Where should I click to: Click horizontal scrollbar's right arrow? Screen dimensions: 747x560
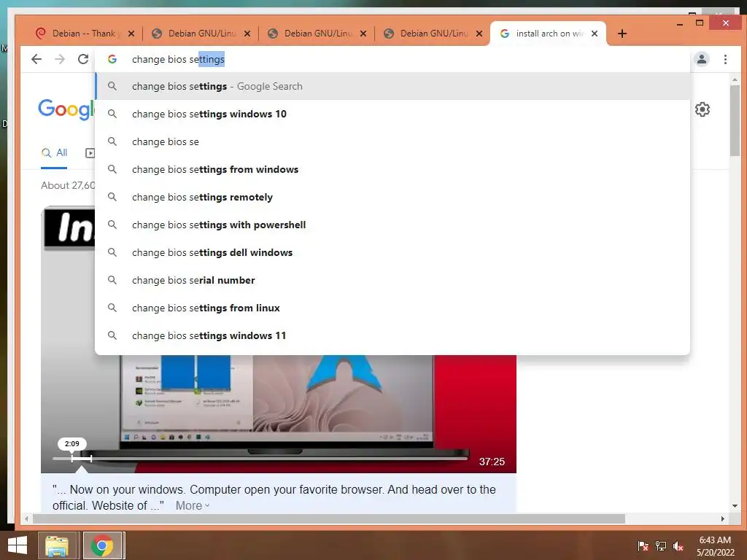click(x=723, y=519)
